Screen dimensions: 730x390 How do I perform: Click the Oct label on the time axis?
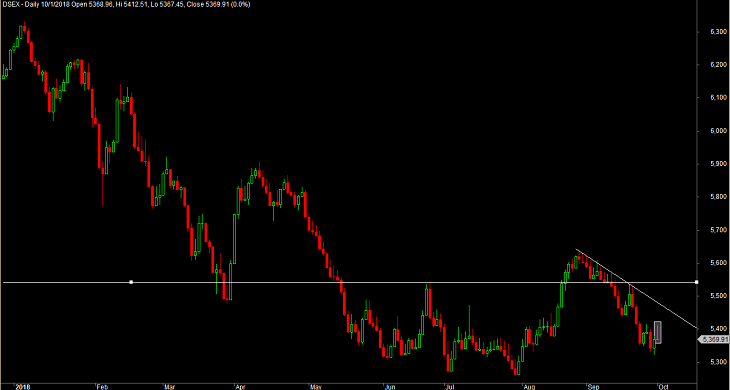point(663,386)
